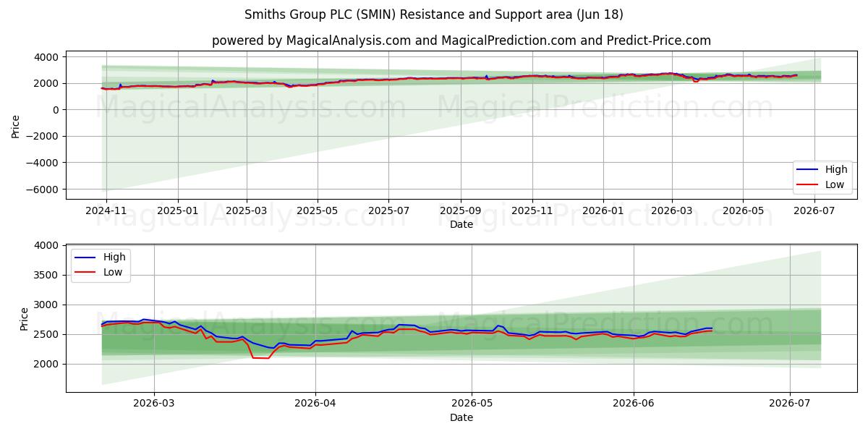
Task: Click the '2025-01' x-axis label in the top chart
Action: pos(178,210)
